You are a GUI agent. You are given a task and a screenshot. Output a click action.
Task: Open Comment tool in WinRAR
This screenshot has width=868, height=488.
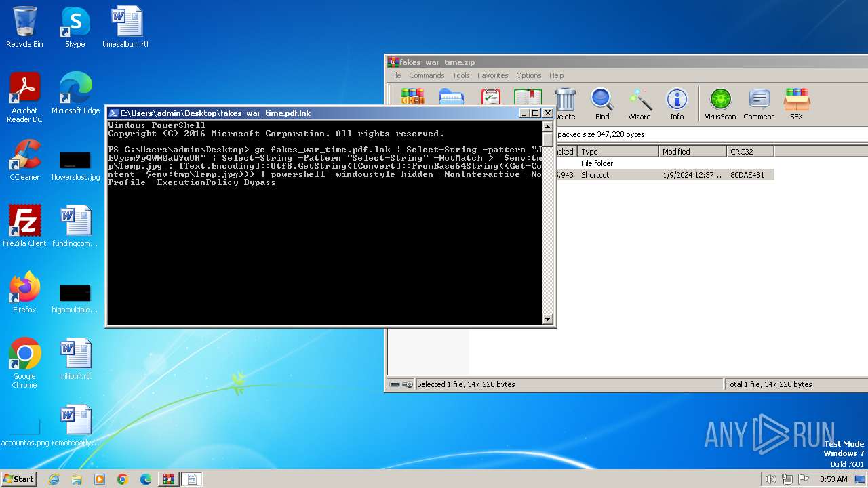(x=758, y=104)
